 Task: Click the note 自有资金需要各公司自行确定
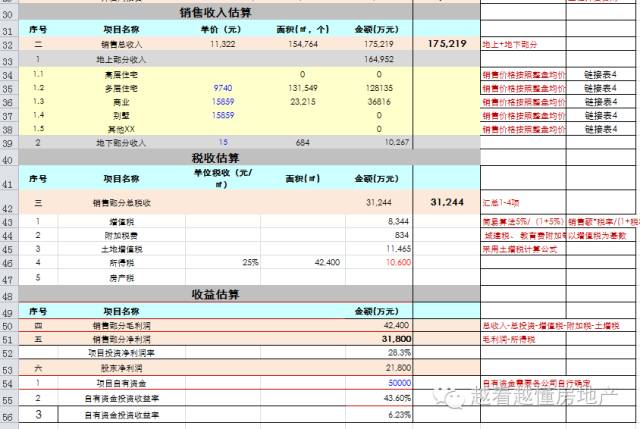pyautogui.click(x=536, y=383)
